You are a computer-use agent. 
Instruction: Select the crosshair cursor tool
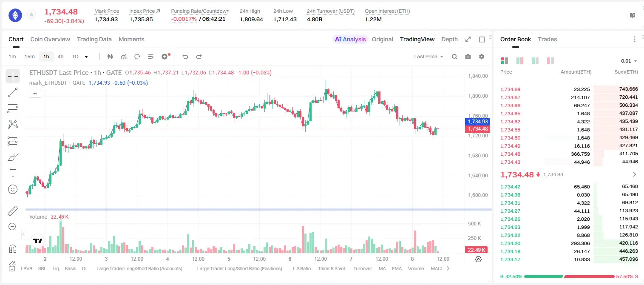(13, 76)
